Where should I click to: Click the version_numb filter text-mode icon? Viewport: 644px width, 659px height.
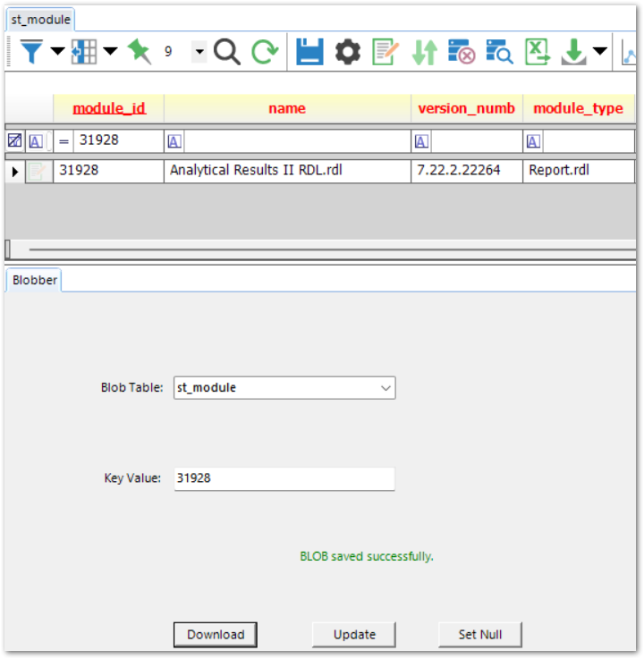(421, 141)
